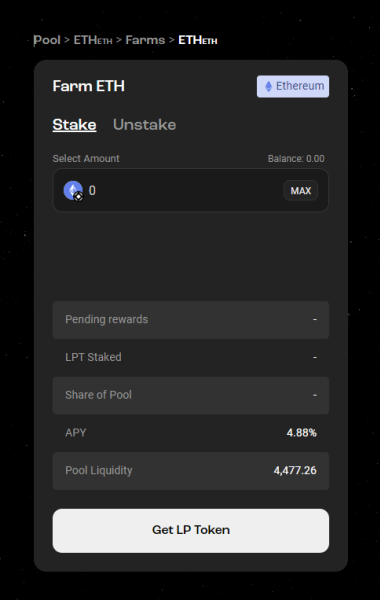380x600 pixels.
Task: Navigate to Farms breadcrumb
Action: [145, 40]
